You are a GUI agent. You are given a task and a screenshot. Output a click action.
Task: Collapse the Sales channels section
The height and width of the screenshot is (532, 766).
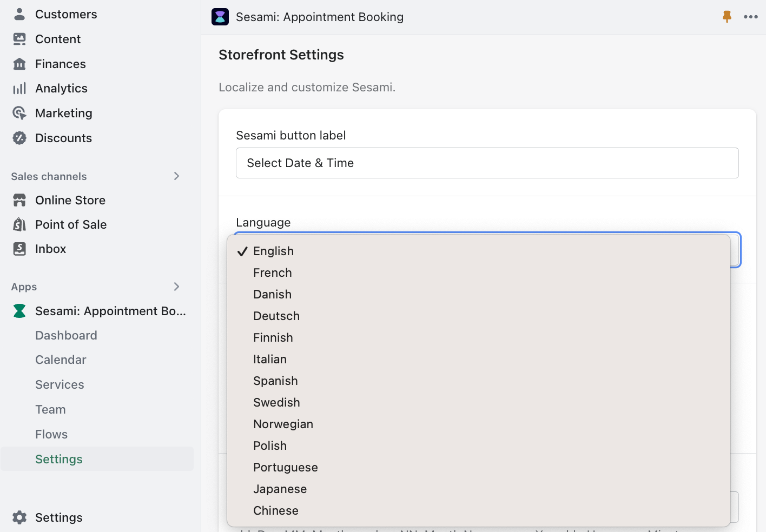pyautogui.click(x=176, y=176)
